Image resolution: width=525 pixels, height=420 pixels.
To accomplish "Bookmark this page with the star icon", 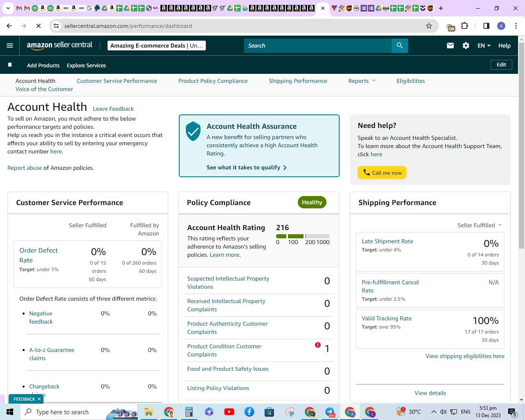I will tap(429, 26).
